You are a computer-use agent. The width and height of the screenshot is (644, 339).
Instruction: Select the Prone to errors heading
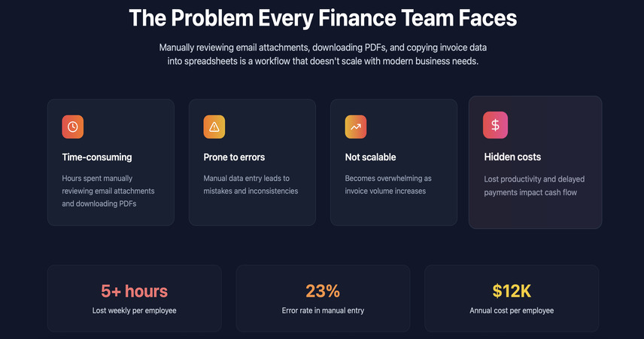point(234,157)
